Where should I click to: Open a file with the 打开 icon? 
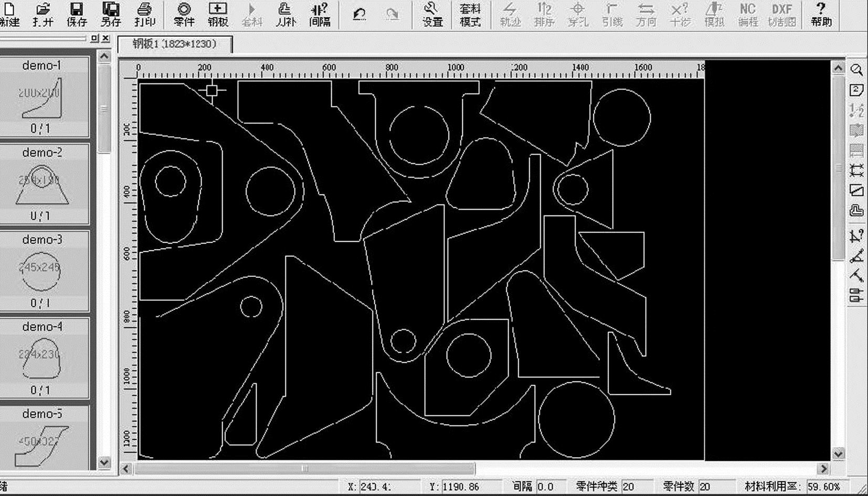point(43,14)
